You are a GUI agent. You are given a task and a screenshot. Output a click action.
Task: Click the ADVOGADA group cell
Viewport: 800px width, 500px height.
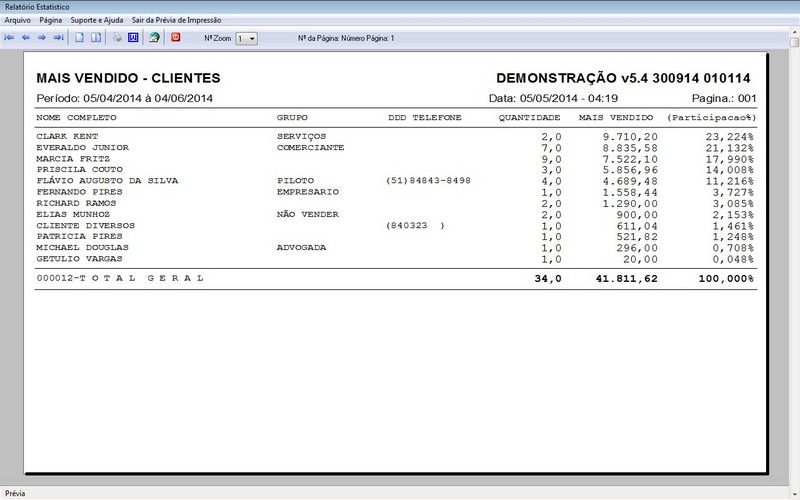(302, 247)
